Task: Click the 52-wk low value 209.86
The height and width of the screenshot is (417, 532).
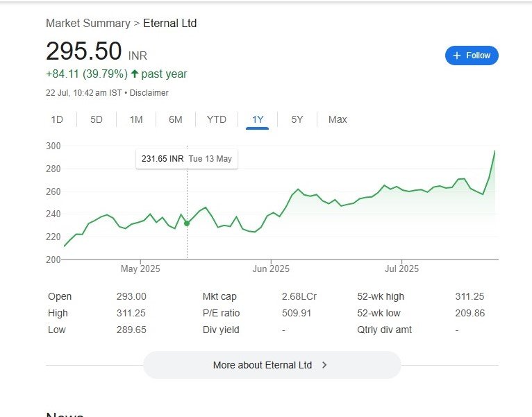Action: point(470,313)
